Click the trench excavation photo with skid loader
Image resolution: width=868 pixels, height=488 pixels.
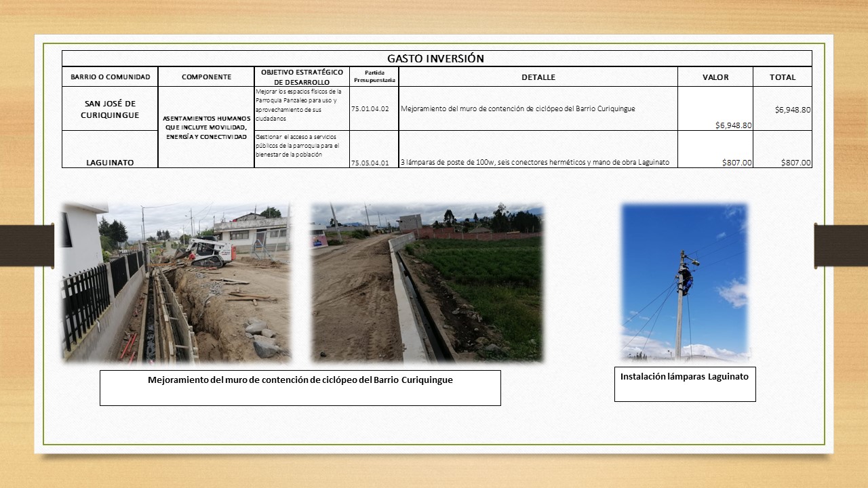click(x=176, y=282)
